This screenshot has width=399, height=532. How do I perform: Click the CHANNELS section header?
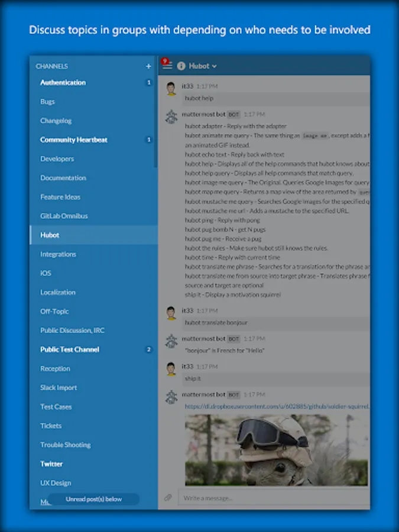pyautogui.click(x=51, y=66)
